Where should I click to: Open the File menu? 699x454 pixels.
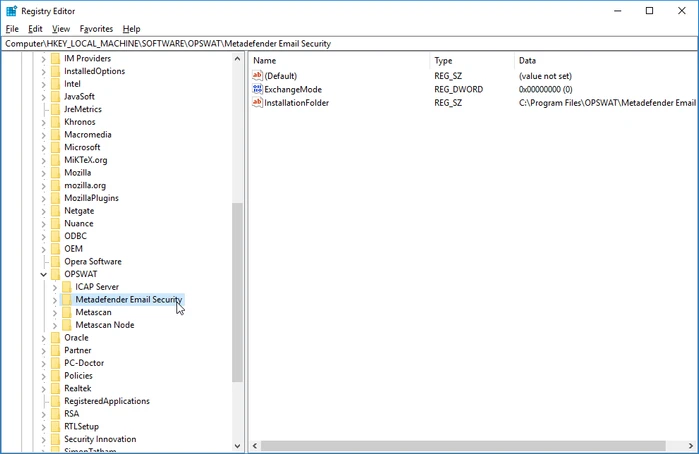12,29
